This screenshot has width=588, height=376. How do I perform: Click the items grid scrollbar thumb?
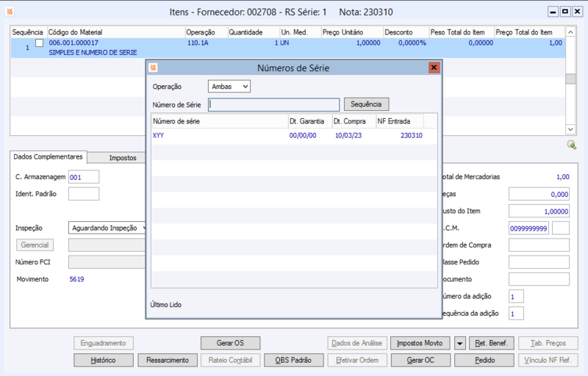[570, 79]
